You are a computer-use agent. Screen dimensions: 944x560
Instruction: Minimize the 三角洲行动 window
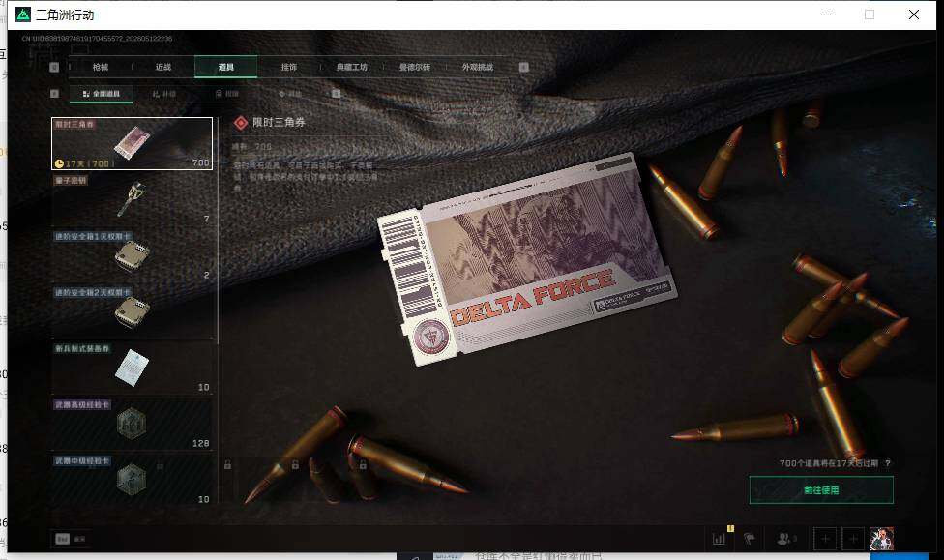pyautogui.click(x=826, y=15)
